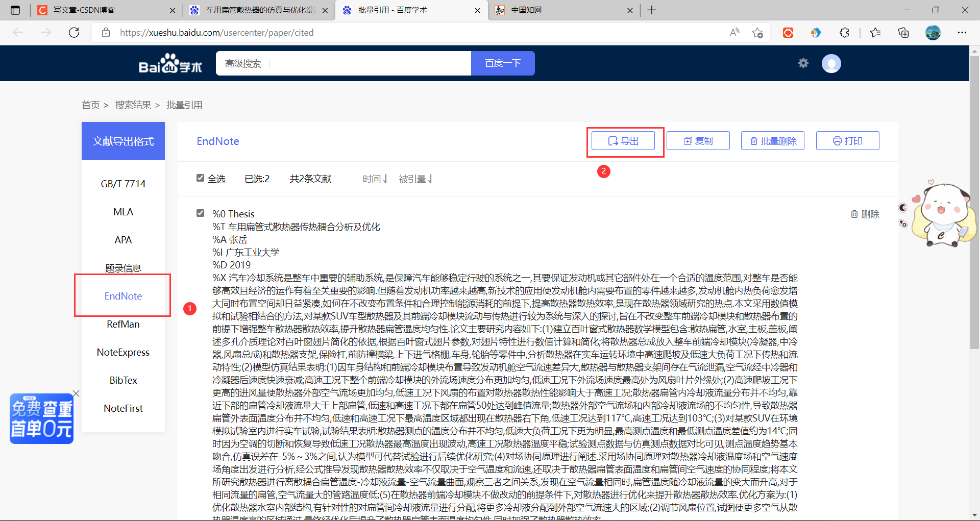Open browser extensions icon in toolbar
980x521 pixels.
point(845,32)
